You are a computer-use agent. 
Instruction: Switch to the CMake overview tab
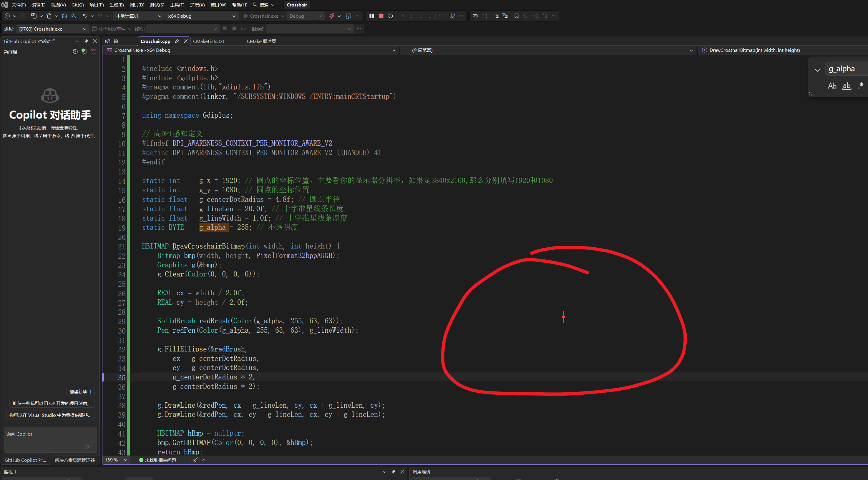[261, 41]
